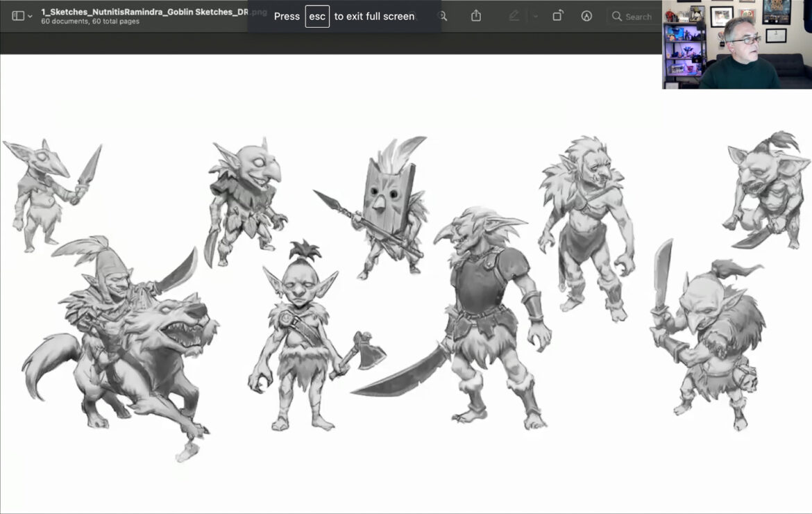This screenshot has height=514, width=812.
Task: Select the zoom magnifier icon in toolbar
Action: tap(443, 16)
